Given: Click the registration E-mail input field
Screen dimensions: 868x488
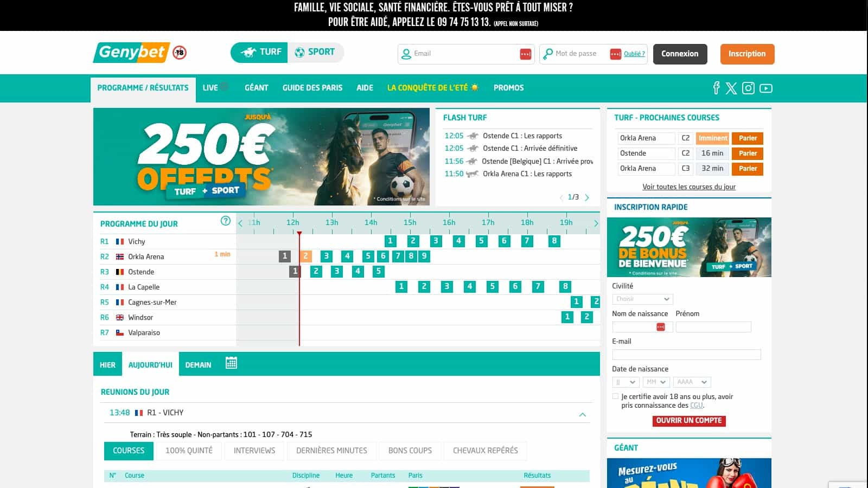Looking at the screenshot, I should coord(686,355).
